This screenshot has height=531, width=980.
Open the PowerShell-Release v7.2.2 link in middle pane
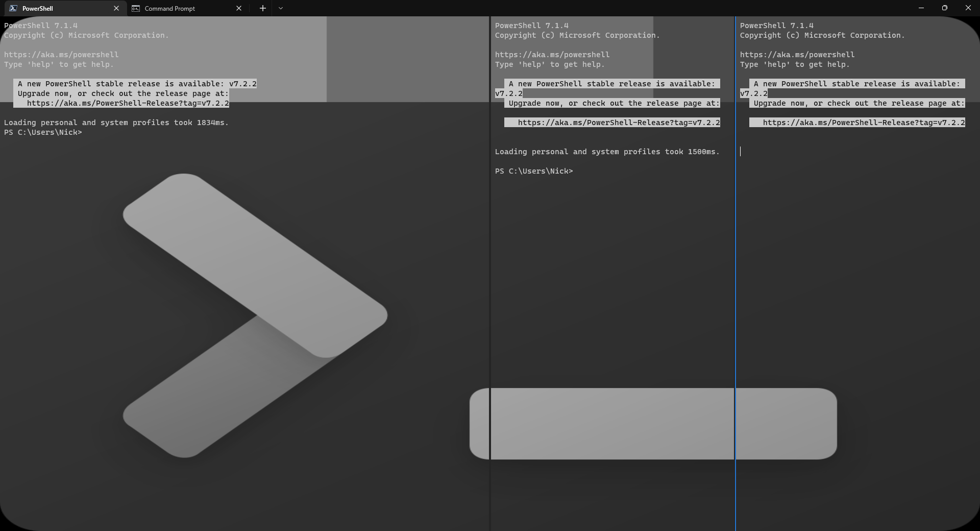[619, 123]
